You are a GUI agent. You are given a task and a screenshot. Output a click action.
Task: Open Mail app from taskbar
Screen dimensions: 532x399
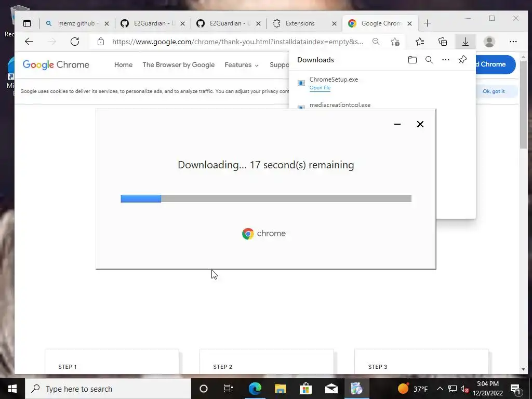[x=331, y=389]
